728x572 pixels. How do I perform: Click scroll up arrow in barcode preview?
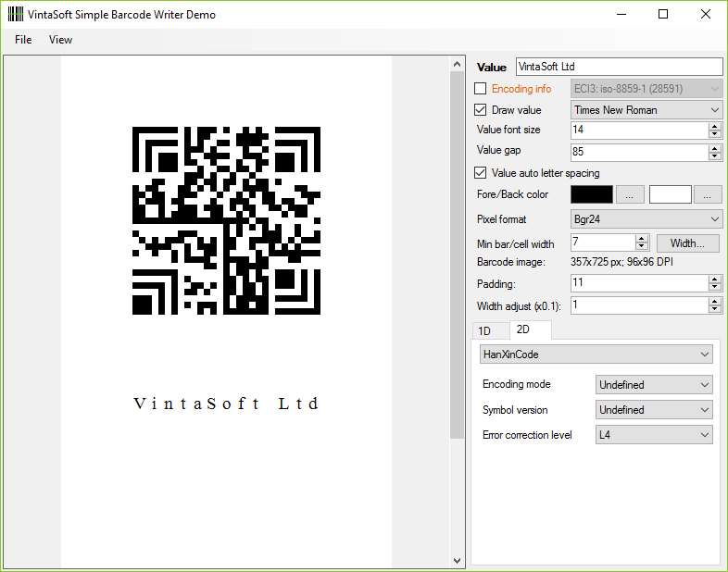[x=457, y=64]
